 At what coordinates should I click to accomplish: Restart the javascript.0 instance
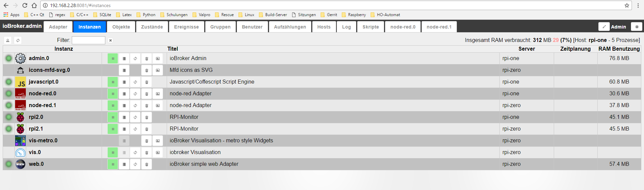(135, 82)
